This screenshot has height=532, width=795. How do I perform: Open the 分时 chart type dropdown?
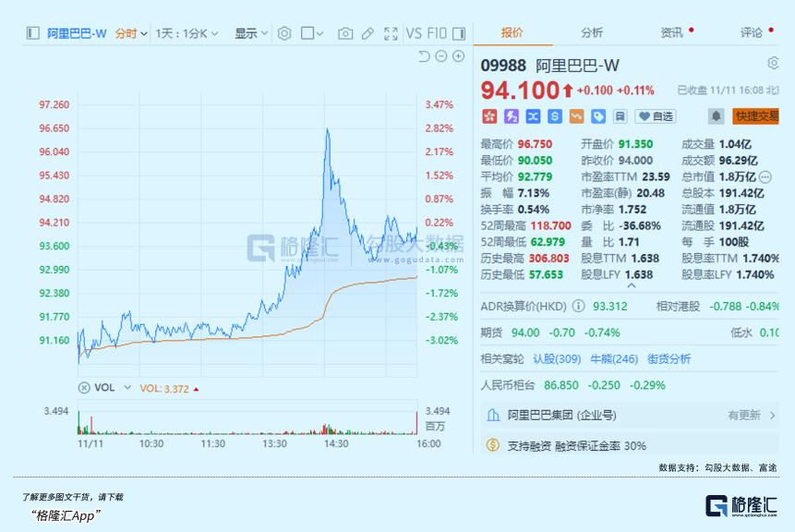(131, 33)
